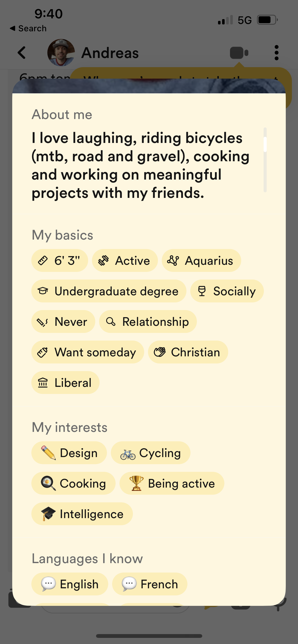Tap the praying hands icon on Christian
The height and width of the screenshot is (644, 298).
click(x=160, y=352)
